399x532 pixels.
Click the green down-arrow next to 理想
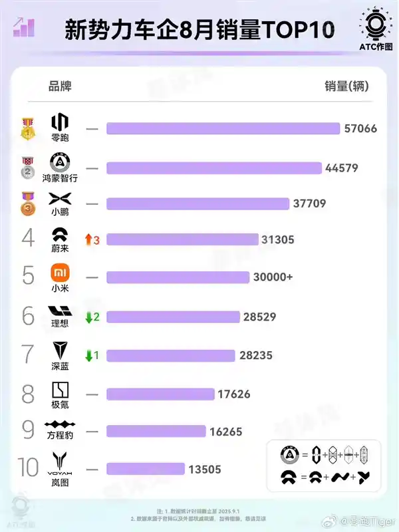(x=88, y=317)
